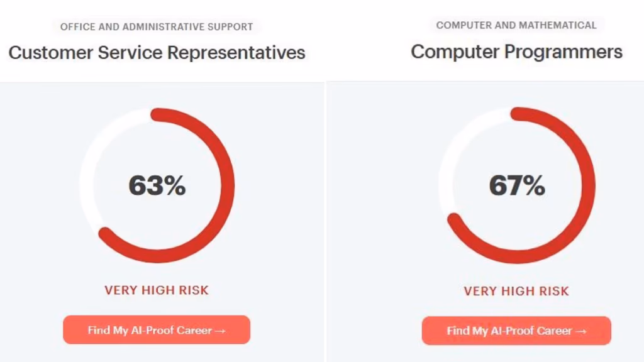Image resolution: width=644 pixels, height=362 pixels.
Task: Click Find My AI-Proof Career under Computer Programmers
Action: click(516, 331)
